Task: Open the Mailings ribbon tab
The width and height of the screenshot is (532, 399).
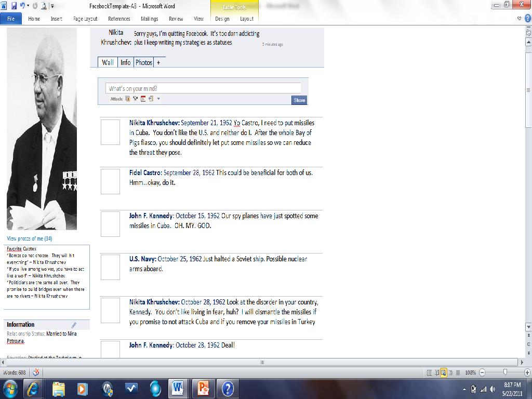Action: coord(149,19)
